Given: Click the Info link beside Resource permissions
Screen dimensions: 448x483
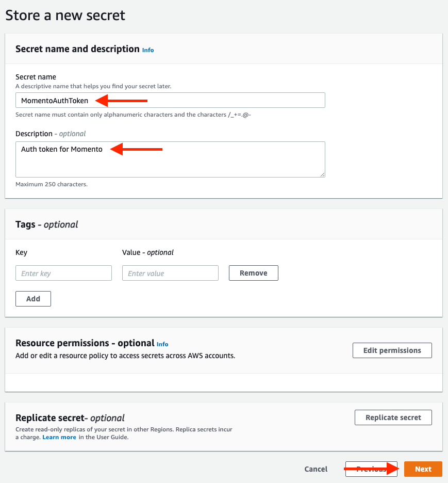Looking at the screenshot, I should click(x=162, y=344).
